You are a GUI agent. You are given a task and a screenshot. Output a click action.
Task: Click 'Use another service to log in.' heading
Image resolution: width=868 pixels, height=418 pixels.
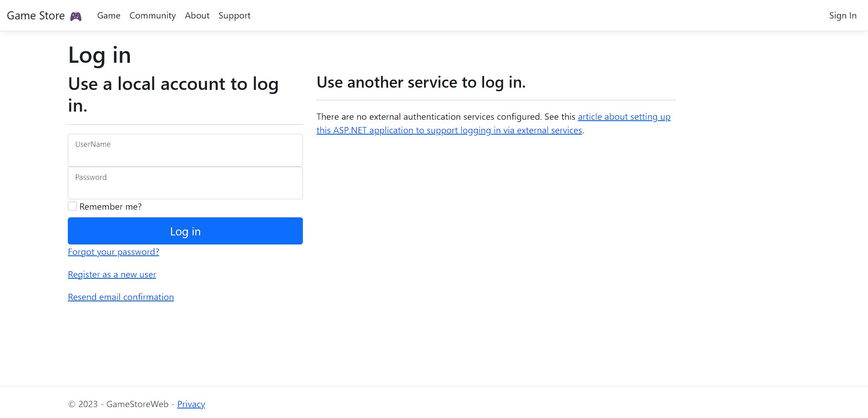pos(421,82)
